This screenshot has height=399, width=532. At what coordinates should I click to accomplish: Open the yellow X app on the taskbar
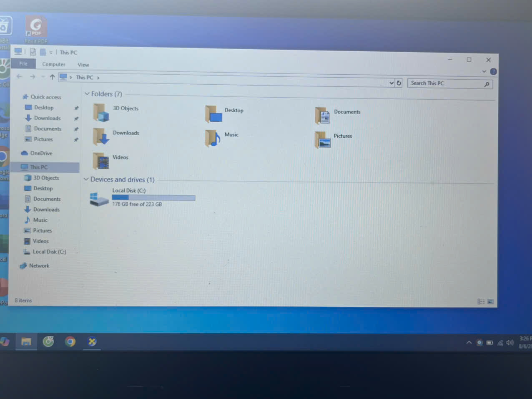point(92,342)
